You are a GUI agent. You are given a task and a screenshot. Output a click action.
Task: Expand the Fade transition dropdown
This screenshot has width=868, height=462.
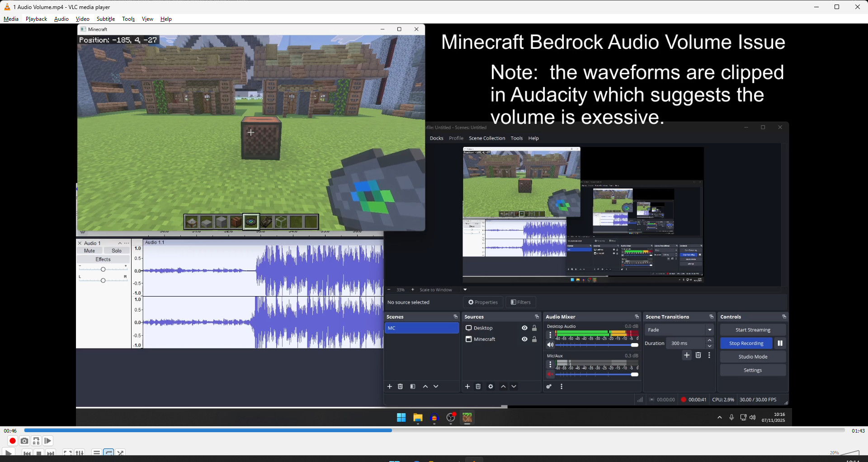(710, 330)
